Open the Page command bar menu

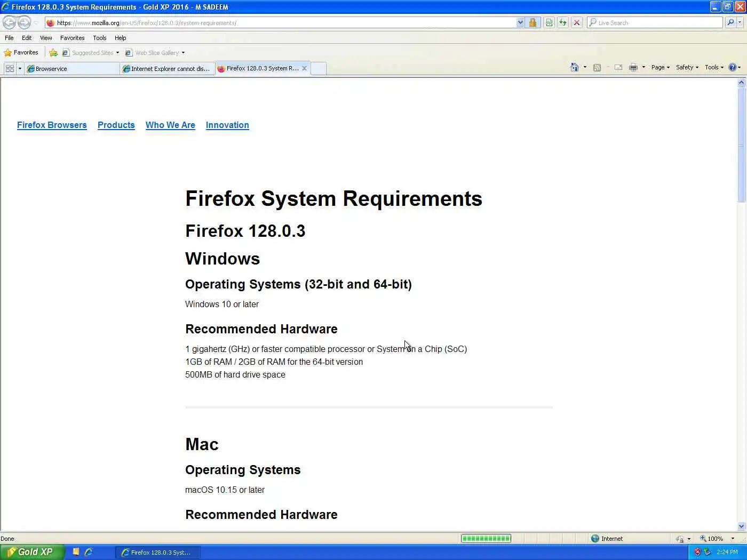click(x=661, y=67)
